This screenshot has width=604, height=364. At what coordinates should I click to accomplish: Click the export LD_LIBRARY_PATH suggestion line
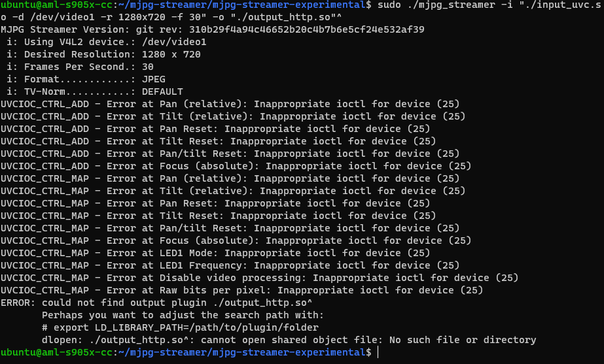click(x=180, y=327)
